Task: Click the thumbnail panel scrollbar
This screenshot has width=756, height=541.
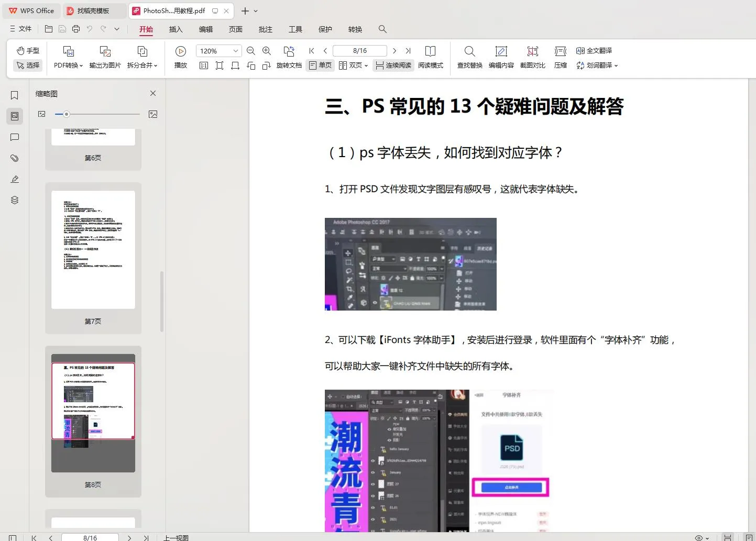Action: pos(162,301)
